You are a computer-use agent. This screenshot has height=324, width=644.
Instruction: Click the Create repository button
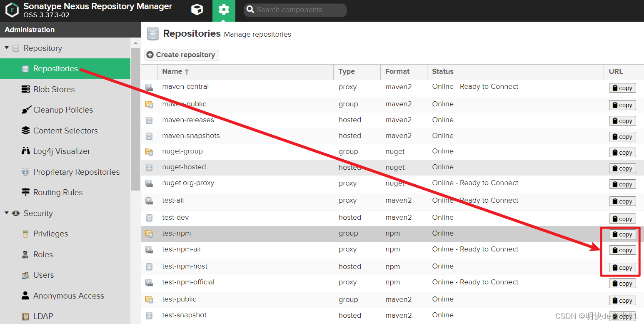point(182,55)
